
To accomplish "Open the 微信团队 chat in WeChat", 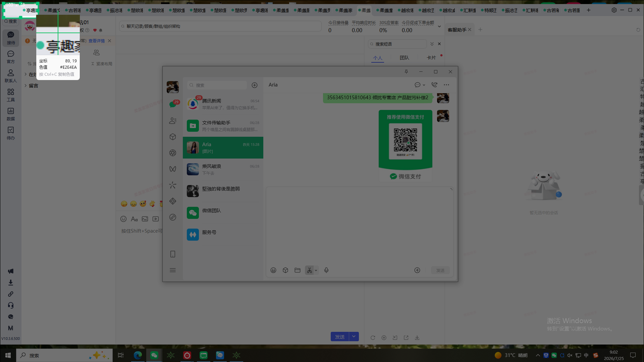I will click(x=223, y=213).
